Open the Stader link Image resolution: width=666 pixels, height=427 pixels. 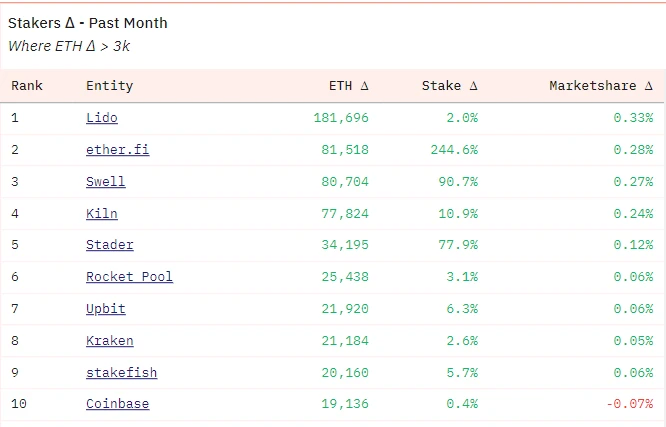(109, 245)
